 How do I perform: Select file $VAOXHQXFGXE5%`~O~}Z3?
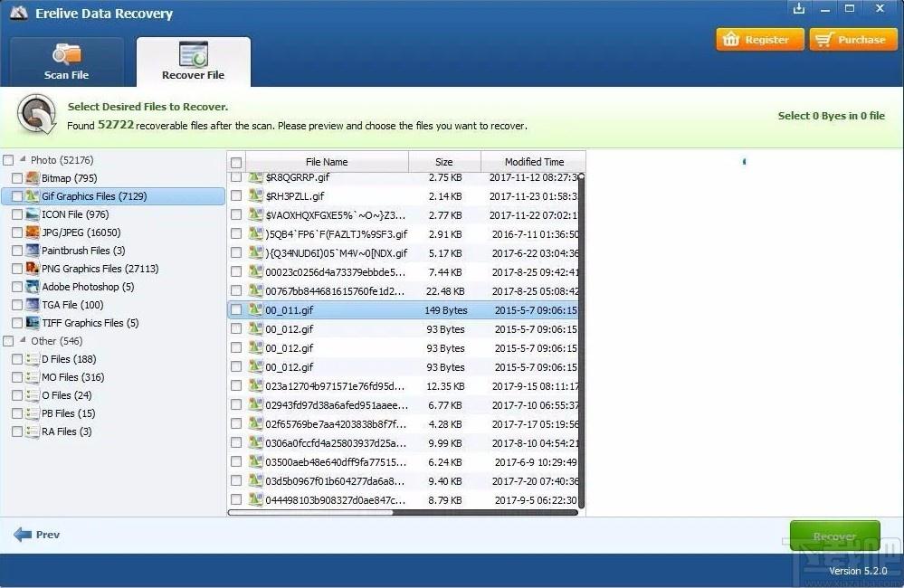point(335,215)
